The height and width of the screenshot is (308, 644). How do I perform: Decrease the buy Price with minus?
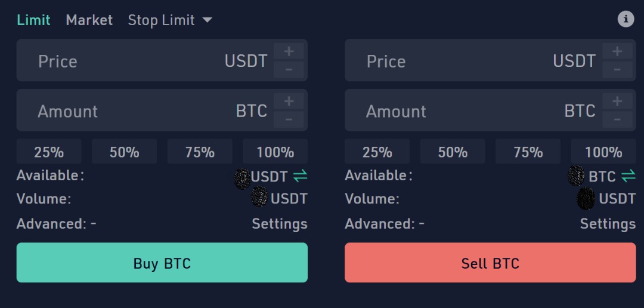pos(289,70)
